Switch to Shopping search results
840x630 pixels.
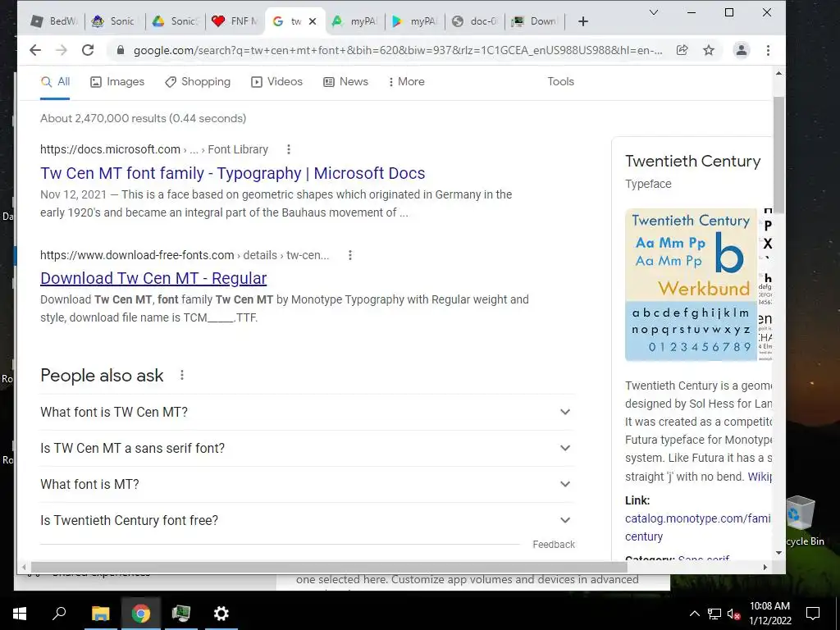tap(198, 82)
